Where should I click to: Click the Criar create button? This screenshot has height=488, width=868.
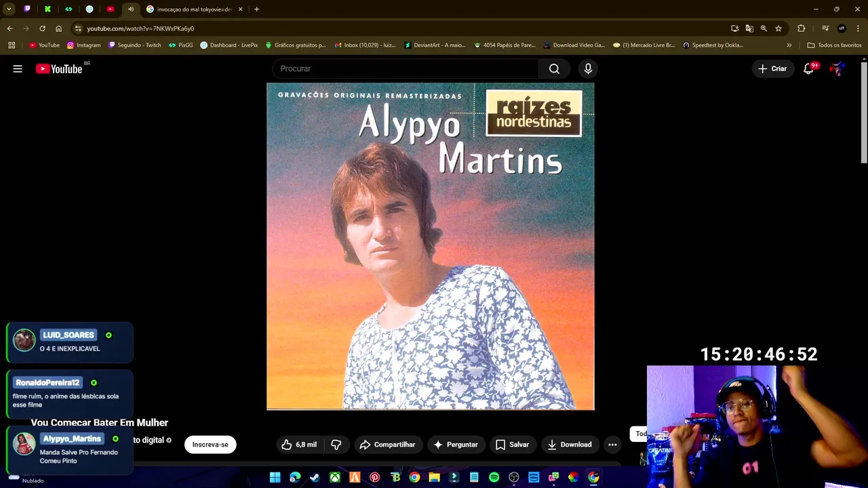772,68
